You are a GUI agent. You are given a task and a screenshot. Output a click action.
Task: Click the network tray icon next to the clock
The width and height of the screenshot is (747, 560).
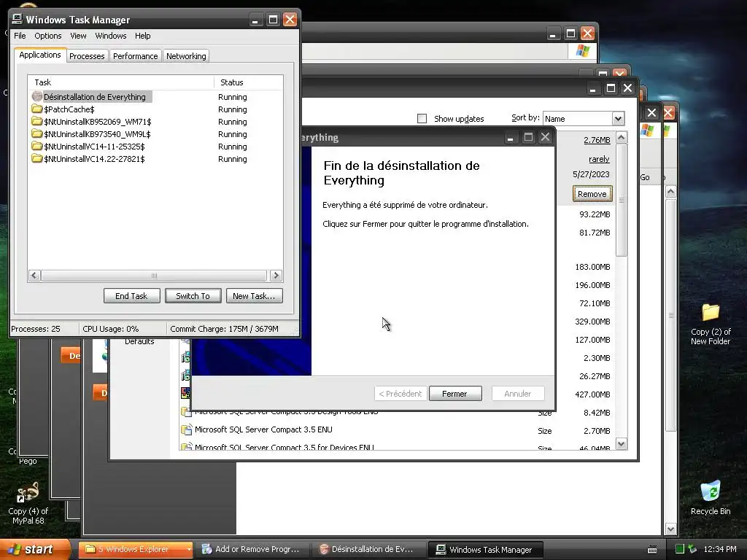pos(693,549)
